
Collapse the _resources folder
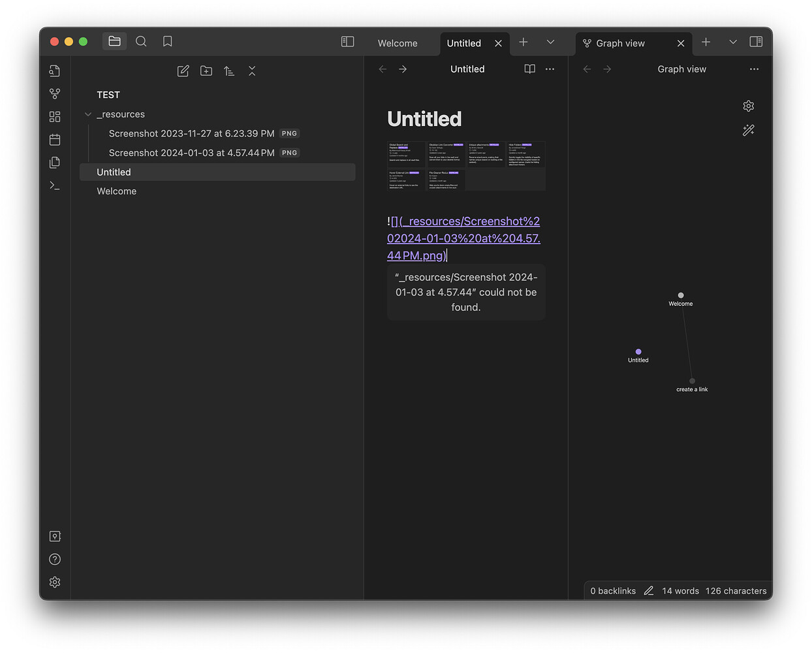87,114
